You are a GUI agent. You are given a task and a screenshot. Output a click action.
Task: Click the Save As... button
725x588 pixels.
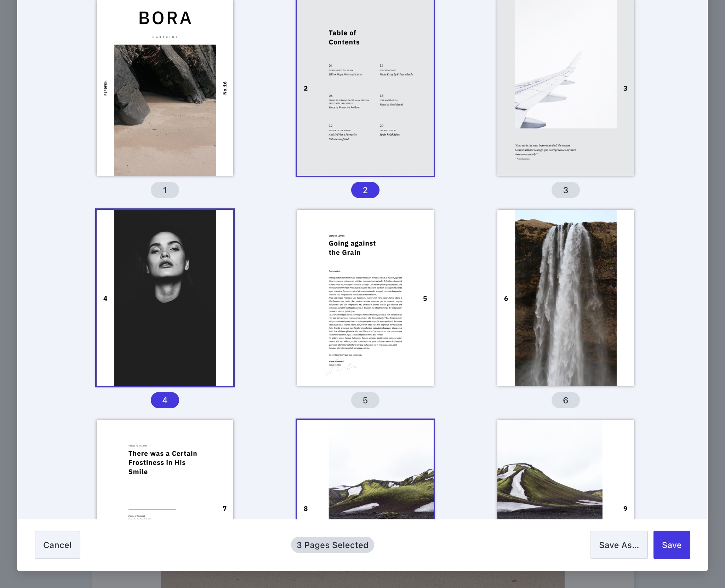tap(618, 545)
